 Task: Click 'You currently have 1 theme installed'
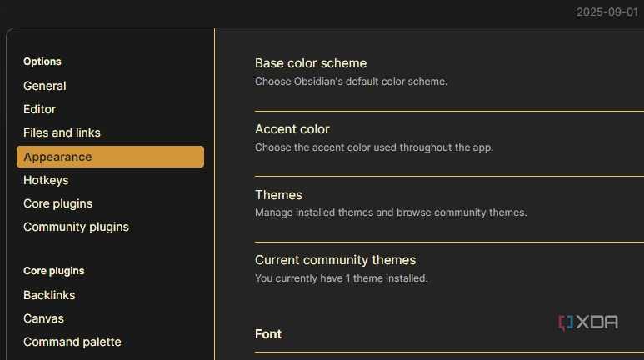pyautogui.click(x=341, y=278)
